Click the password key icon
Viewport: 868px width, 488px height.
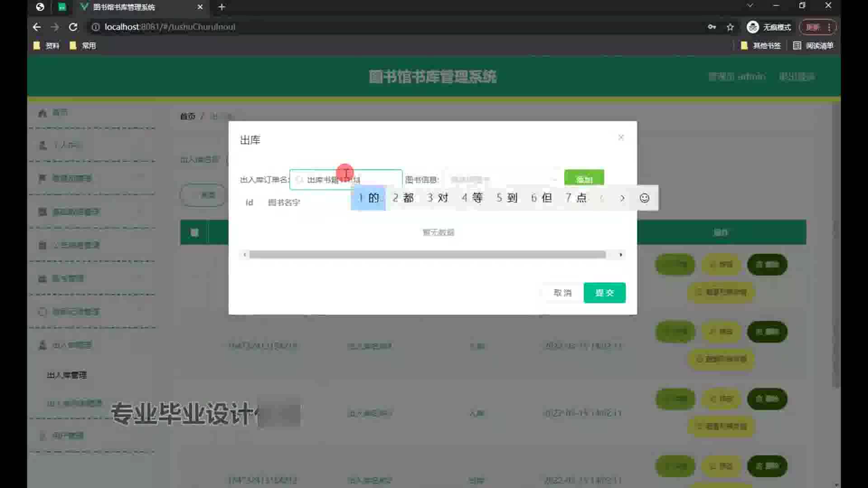tap(712, 27)
